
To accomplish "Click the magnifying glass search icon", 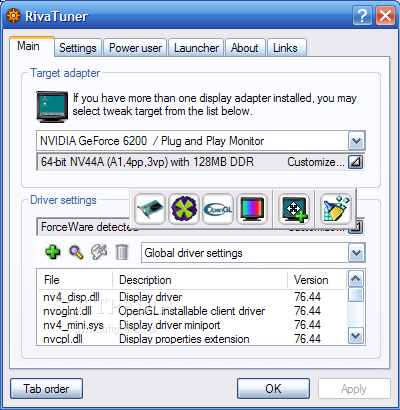I will pyautogui.click(x=76, y=252).
